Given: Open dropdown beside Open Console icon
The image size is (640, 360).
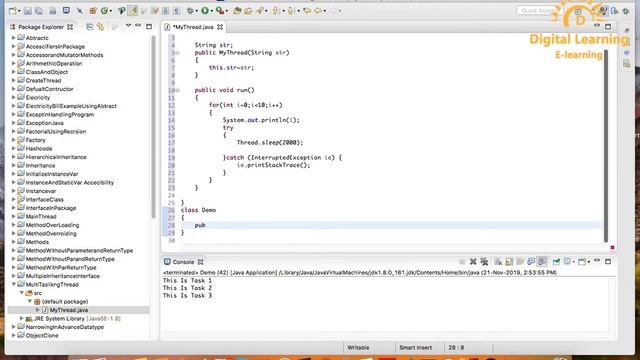Looking at the screenshot, I should pyautogui.click(x=589, y=262).
